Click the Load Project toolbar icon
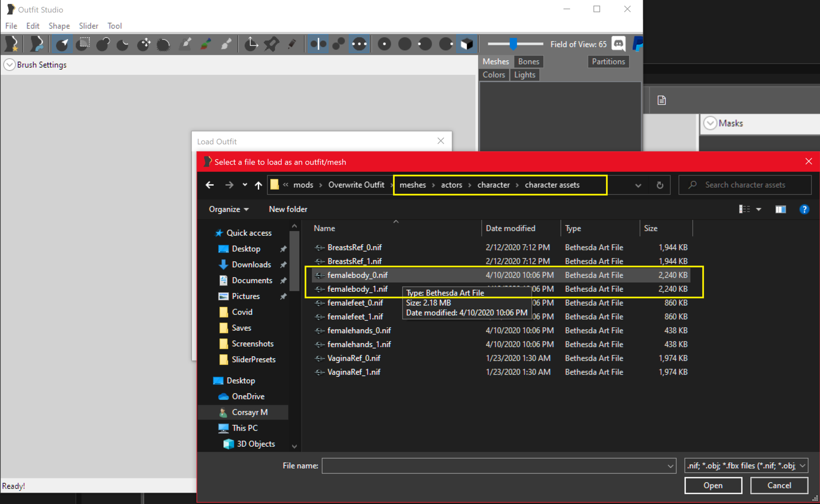The width and height of the screenshot is (820, 504). [38, 44]
